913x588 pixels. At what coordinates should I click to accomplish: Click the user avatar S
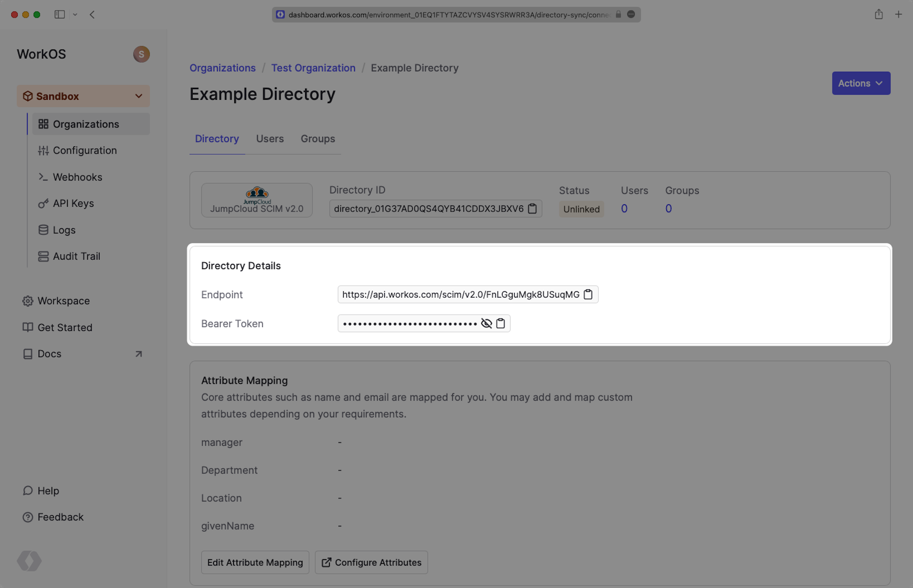pyautogui.click(x=141, y=54)
